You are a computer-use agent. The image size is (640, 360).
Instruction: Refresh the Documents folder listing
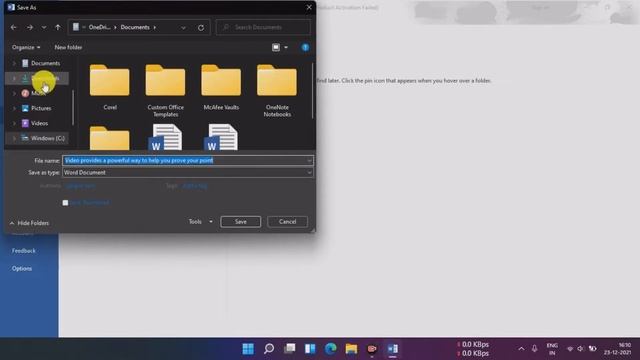coord(201,27)
